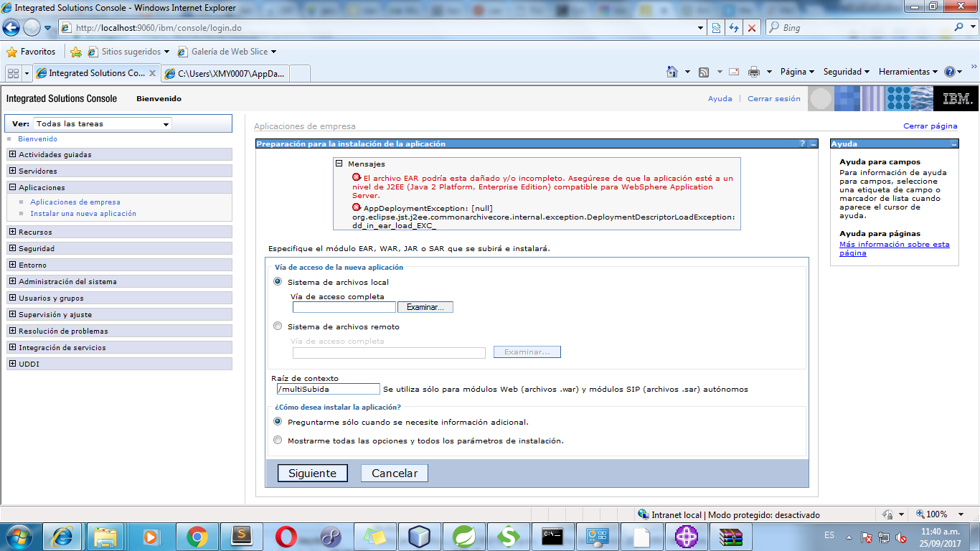Expand Usuarios y grupos node
The width and height of the screenshot is (980, 551).
point(12,298)
